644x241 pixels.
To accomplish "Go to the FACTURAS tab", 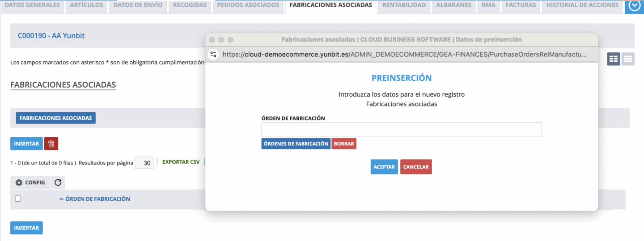I will (521, 5).
